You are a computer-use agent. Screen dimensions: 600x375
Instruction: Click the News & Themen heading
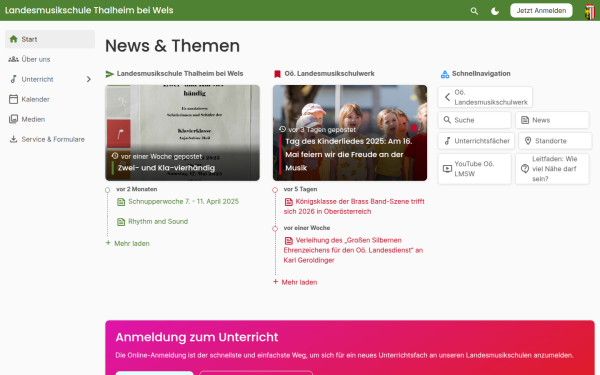tap(173, 46)
